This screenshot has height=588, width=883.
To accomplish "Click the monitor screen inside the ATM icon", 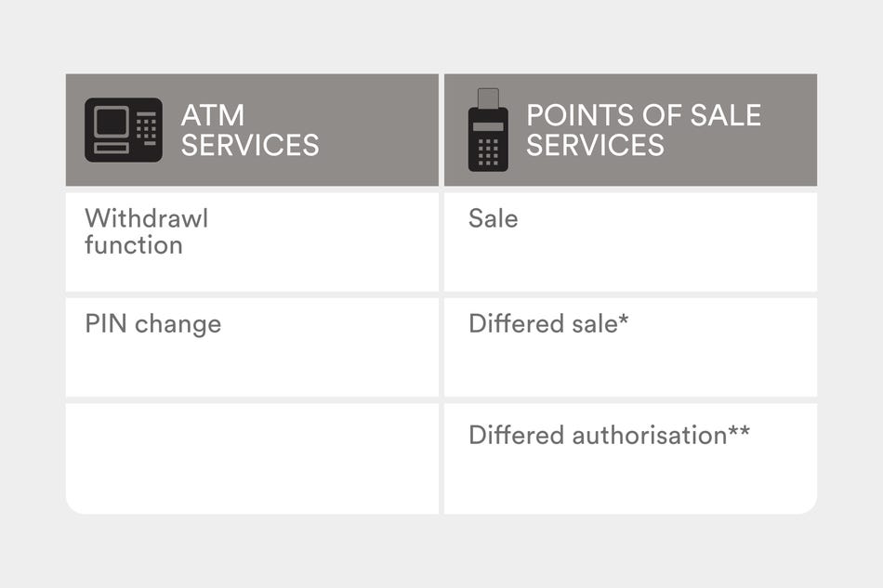I will pos(112,124).
